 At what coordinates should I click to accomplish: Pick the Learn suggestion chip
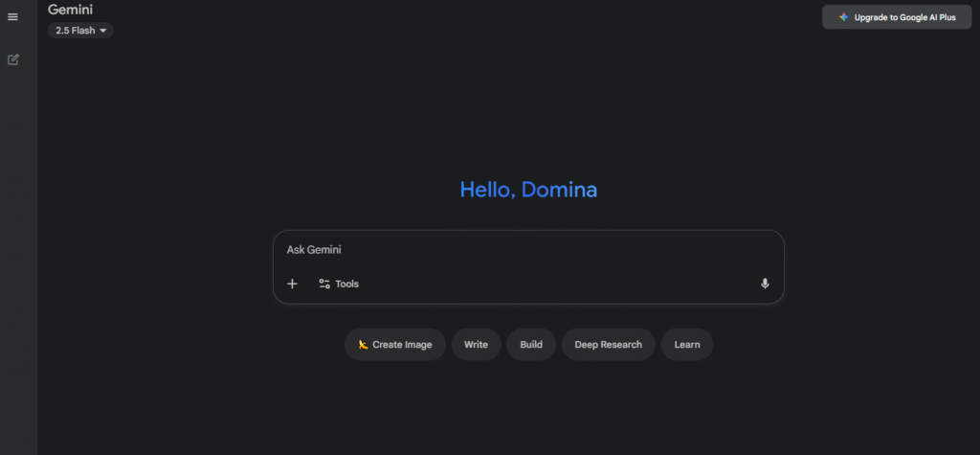tap(686, 345)
